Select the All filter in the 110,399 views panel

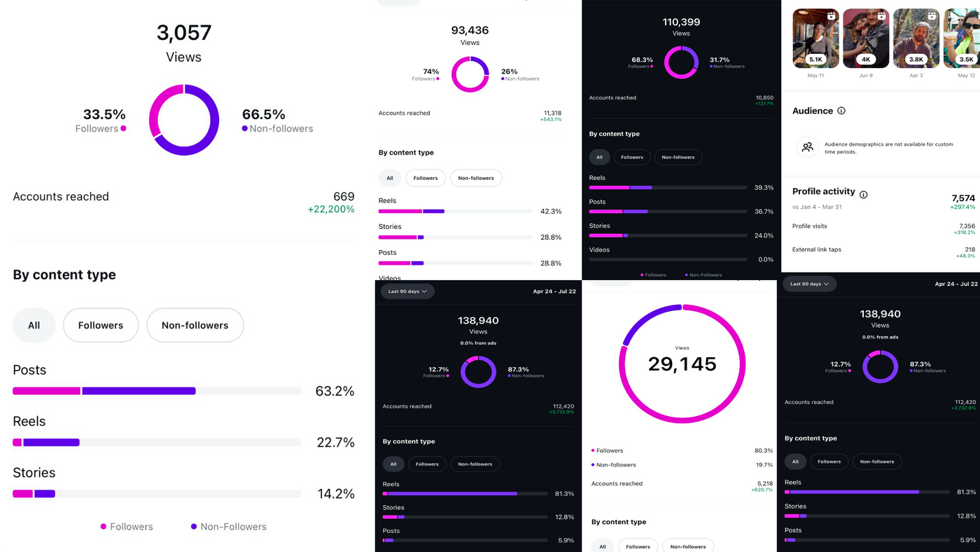click(599, 157)
